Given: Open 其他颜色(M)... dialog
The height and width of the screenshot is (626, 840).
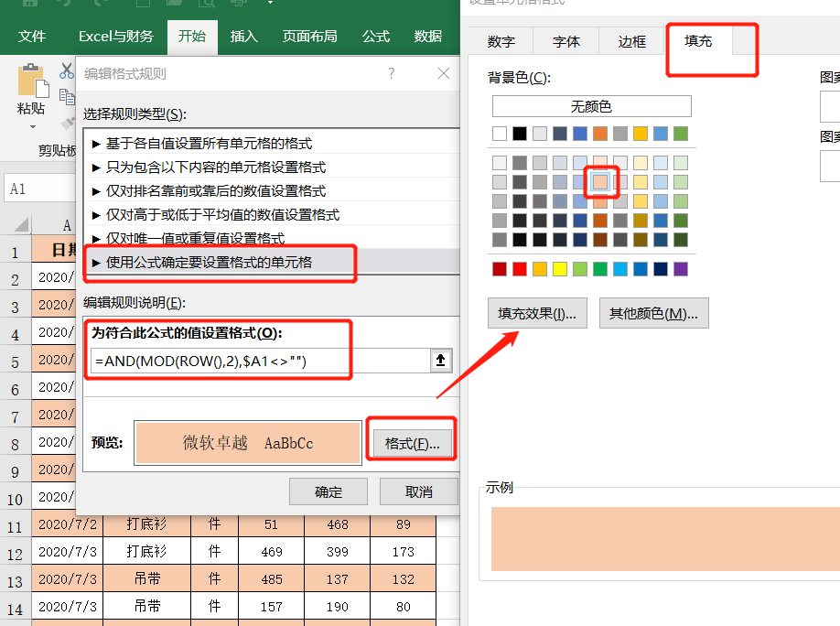Looking at the screenshot, I should pyautogui.click(x=653, y=313).
